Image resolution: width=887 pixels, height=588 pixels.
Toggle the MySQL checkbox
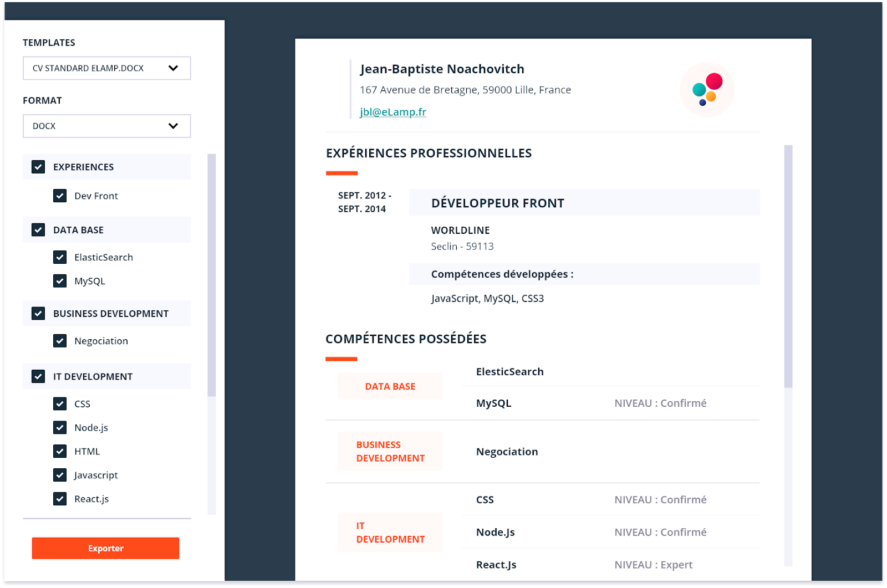point(60,281)
